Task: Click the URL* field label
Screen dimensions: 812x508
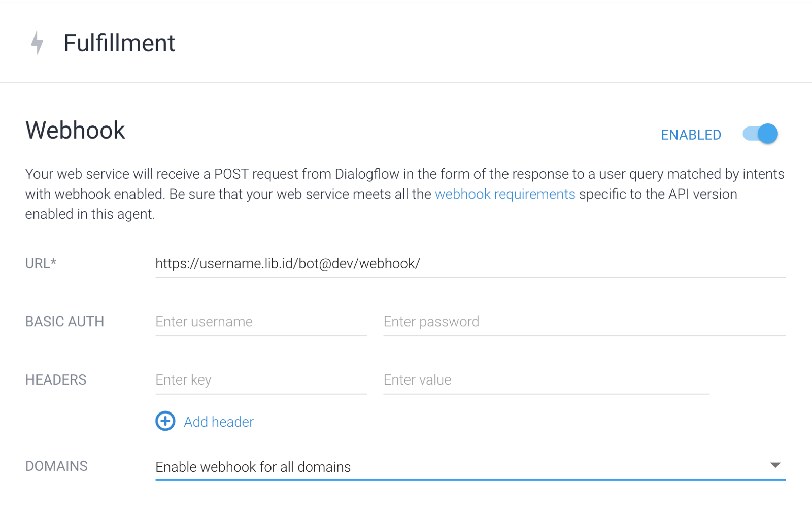Action: (41, 264)
